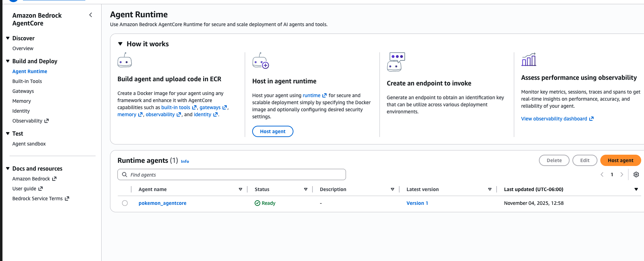Viewport: 644px width, 261px height.
Task: Click the Create endpoint chat robot icon
Action: pyautogui.click(x=396, y=62)
